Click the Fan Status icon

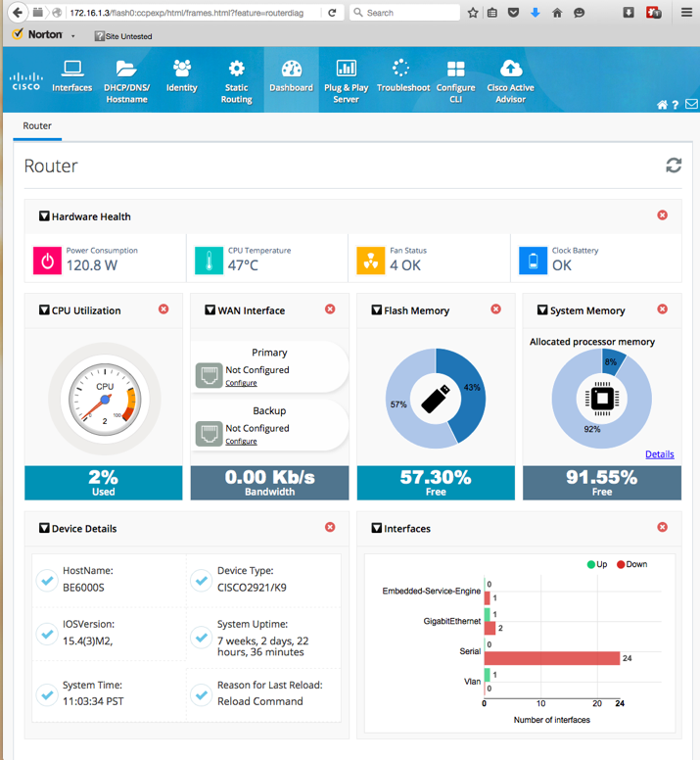pyautogui.click(x=371, y=261)
